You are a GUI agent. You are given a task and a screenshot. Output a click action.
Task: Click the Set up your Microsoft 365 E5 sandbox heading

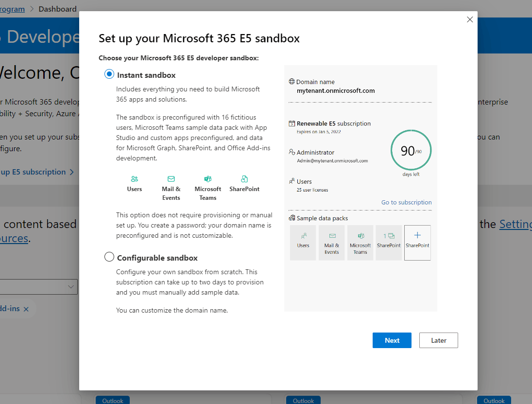click(x=199, y=39)
